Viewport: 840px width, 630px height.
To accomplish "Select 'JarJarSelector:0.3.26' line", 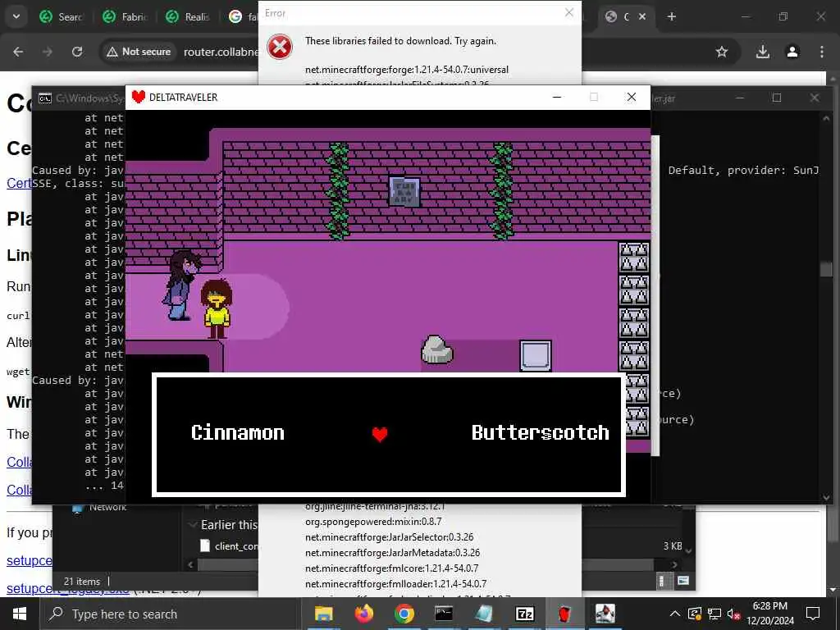I will click(390, 536).
